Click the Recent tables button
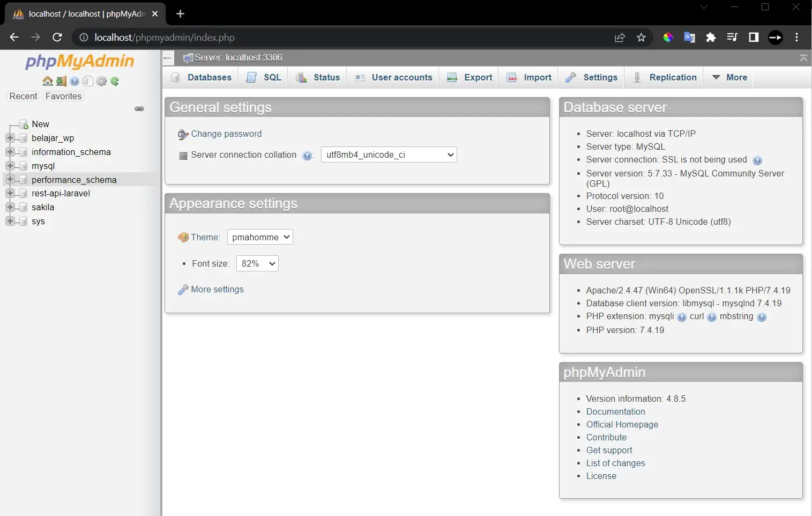 pyautogui.click(x=23, y=96)
